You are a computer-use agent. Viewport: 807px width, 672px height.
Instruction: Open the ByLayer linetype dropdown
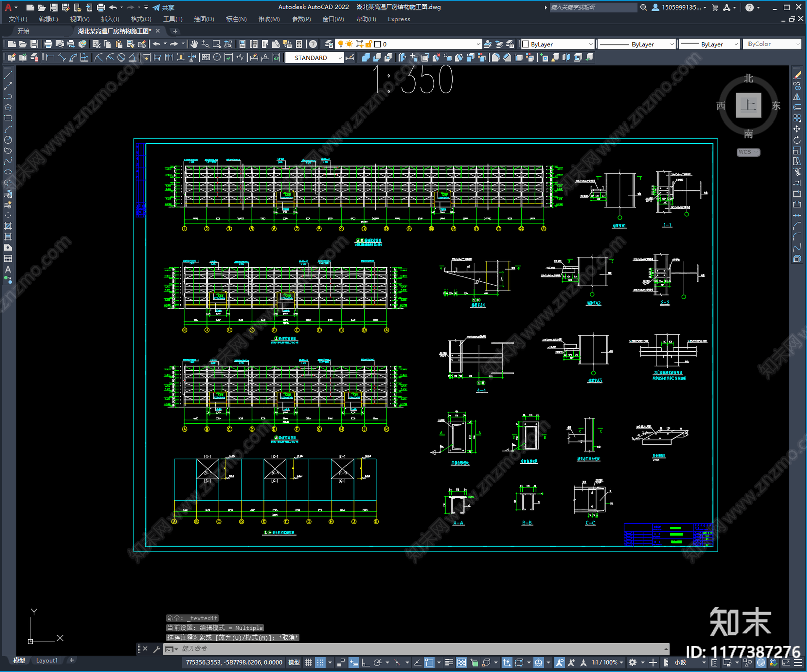pos(637,44)
